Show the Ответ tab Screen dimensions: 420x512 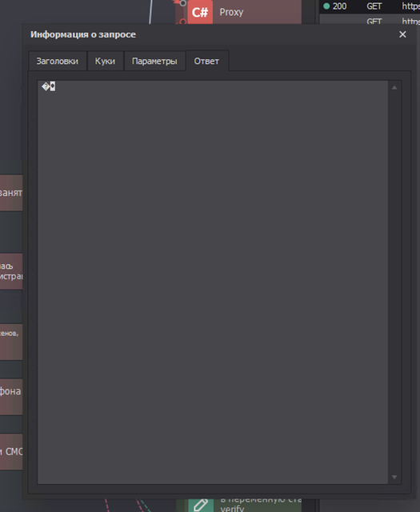pyautogui.click(x=206, y=61)
